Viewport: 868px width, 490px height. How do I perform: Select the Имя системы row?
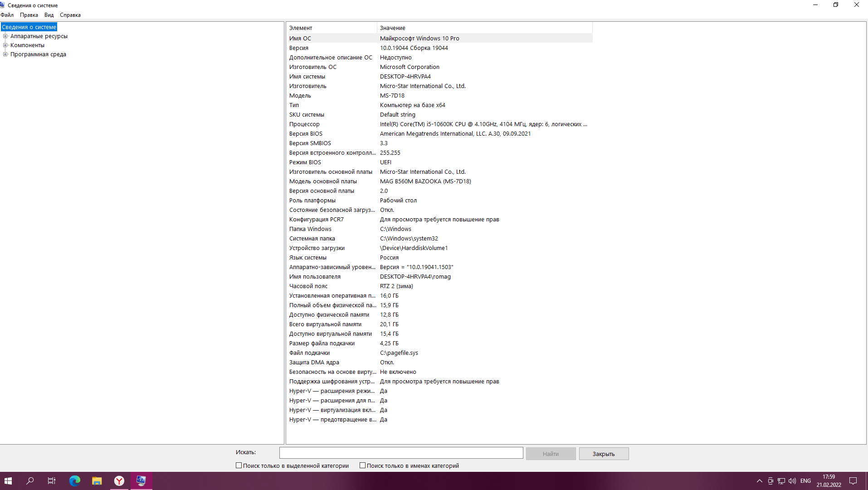[440, 77]
